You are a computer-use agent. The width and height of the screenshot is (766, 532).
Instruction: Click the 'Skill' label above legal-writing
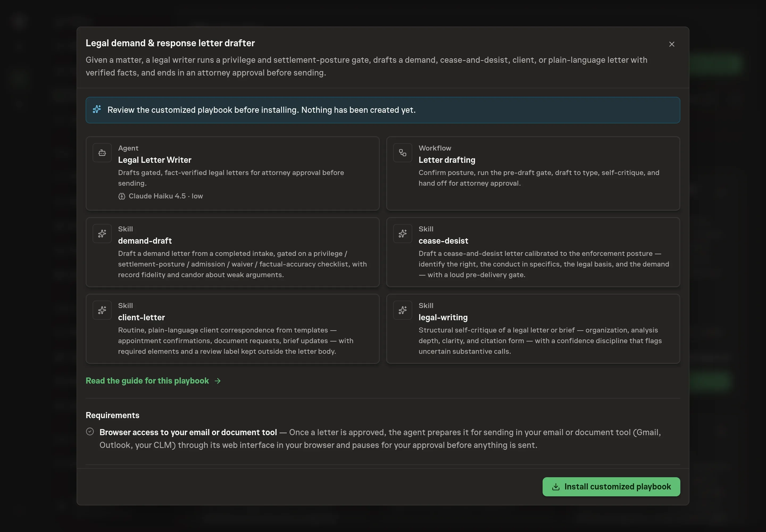[x=426, y=306]
